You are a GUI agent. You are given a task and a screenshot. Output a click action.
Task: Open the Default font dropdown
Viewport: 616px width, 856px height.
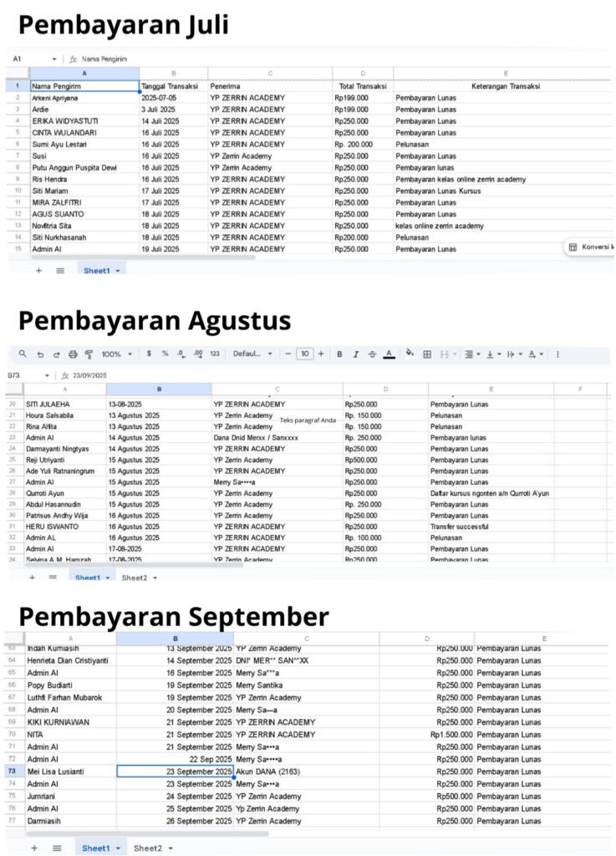pyautogui.click(x=252, y=354)
